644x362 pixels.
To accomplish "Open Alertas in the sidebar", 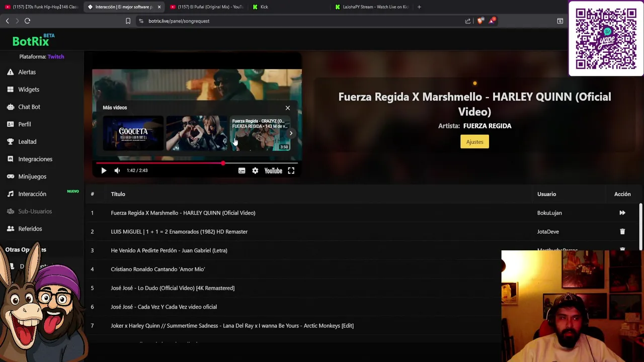I will tap(27, 72).
